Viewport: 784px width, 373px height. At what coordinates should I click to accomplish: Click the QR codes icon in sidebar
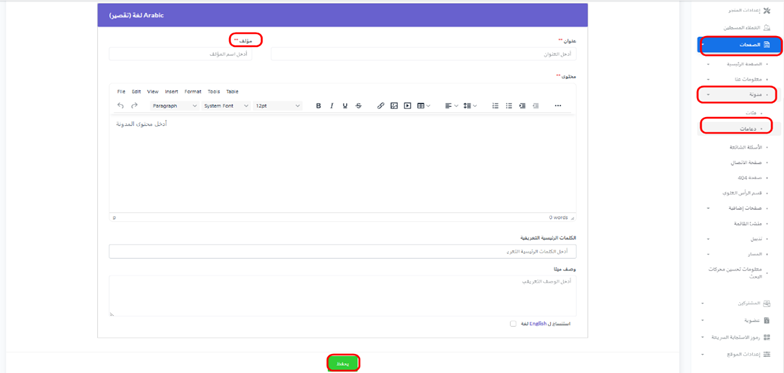(x=768, y=337)
